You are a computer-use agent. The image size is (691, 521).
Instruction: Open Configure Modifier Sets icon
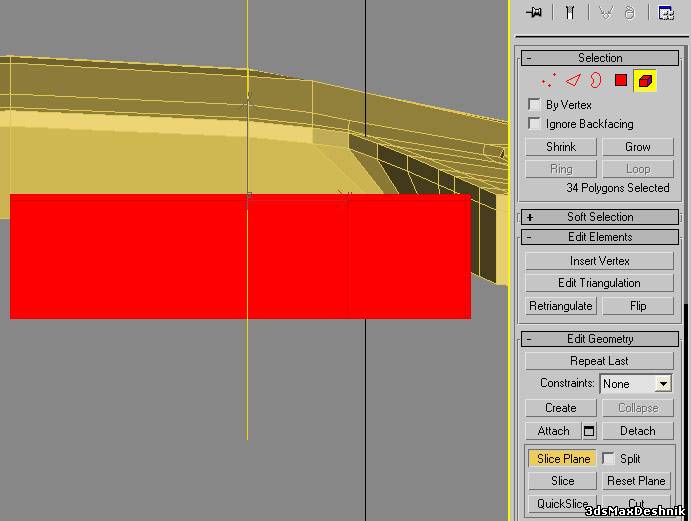(666, 12)
